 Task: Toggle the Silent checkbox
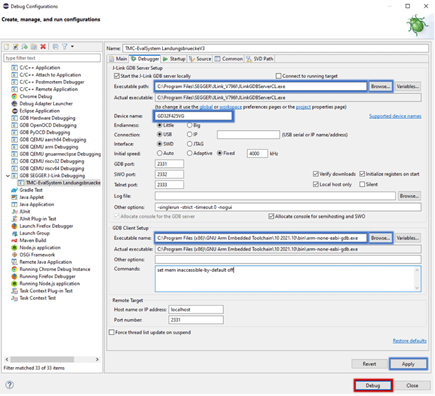pos(362,184)
